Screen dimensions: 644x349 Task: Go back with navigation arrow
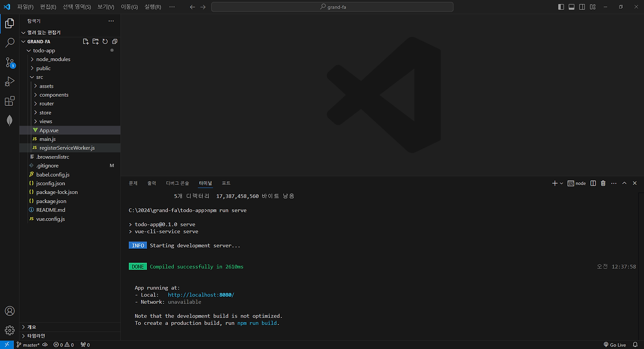click(x=192, y=7)
